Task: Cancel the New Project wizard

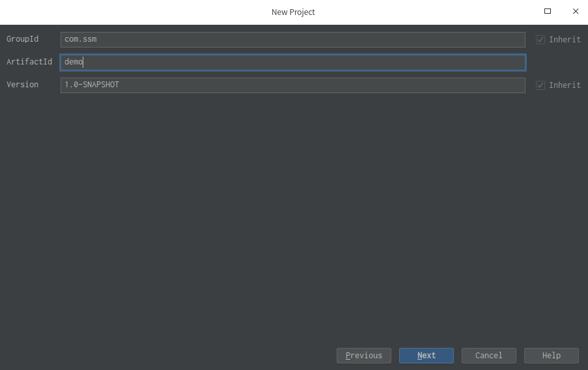Action: tap(488, 356)
